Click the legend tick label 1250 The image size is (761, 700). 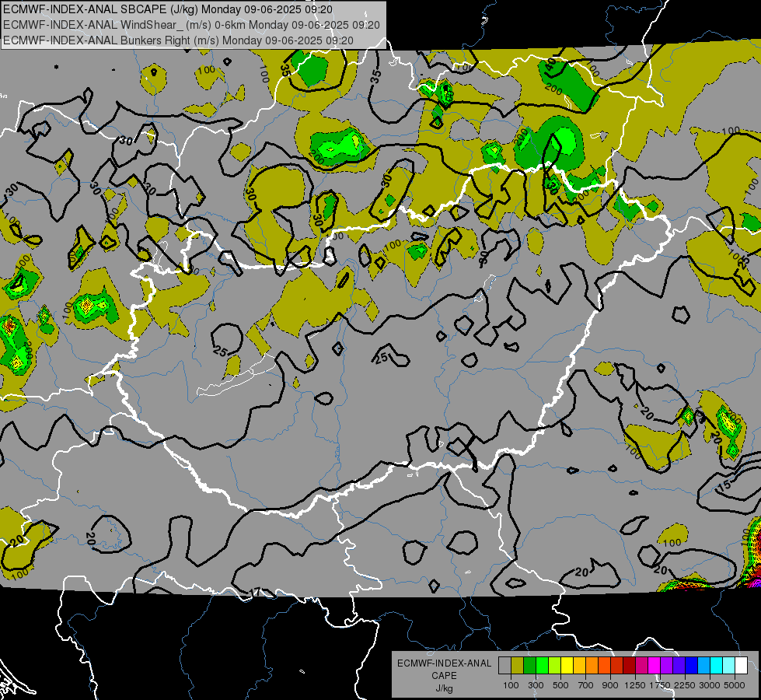pos(635,685)
